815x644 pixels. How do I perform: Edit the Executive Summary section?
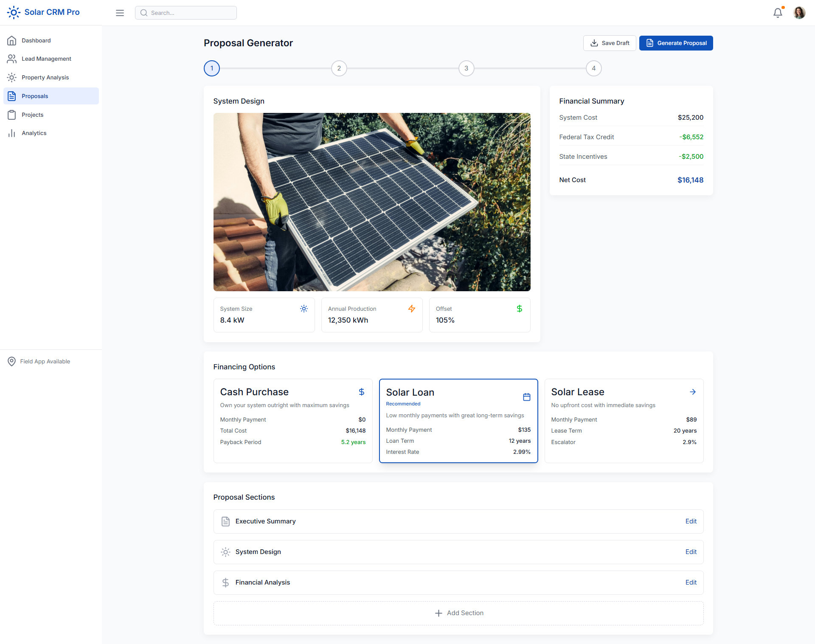(691, 521)
